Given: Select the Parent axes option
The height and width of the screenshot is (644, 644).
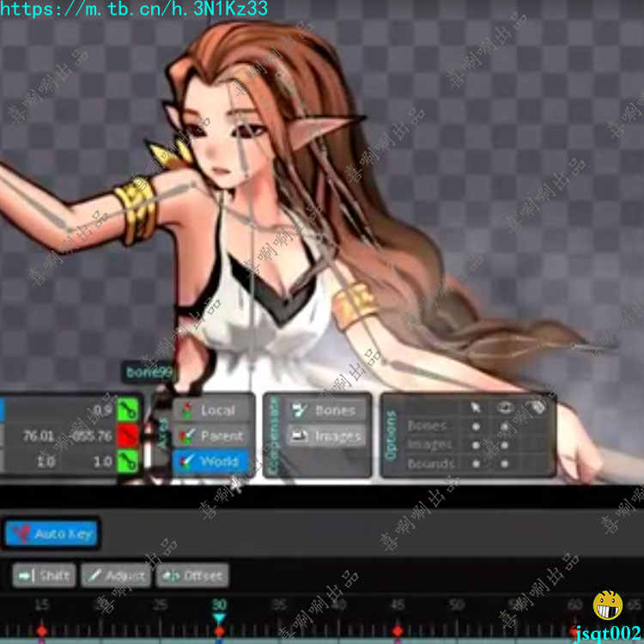Looking at the screenshot, I should coord(211,435).
